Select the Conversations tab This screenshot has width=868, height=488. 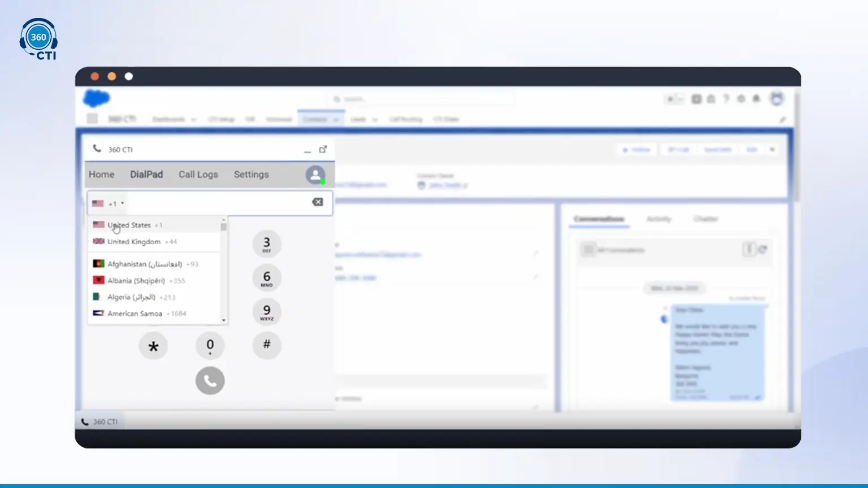(599, 219)
